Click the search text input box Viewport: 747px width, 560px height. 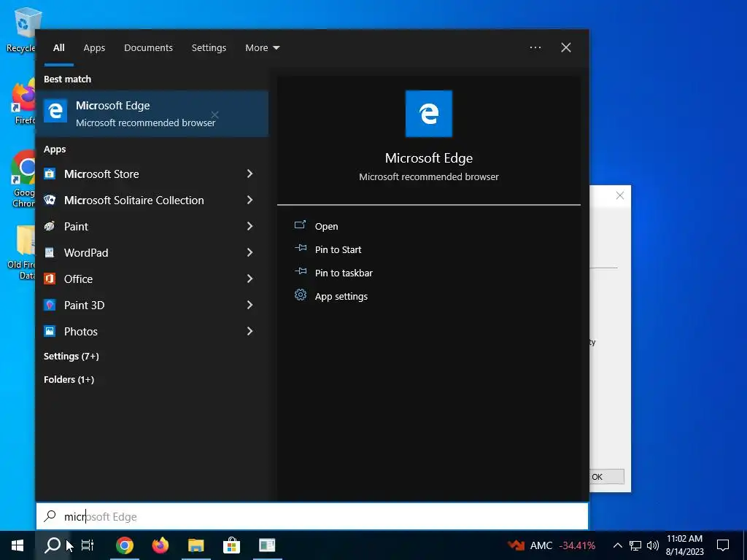tap(312, 516)
